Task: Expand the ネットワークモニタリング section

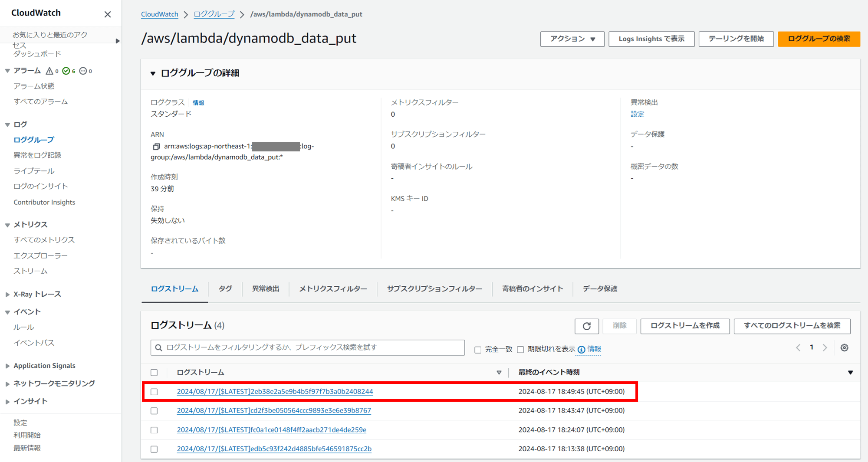Action: (x=7, y=384)
